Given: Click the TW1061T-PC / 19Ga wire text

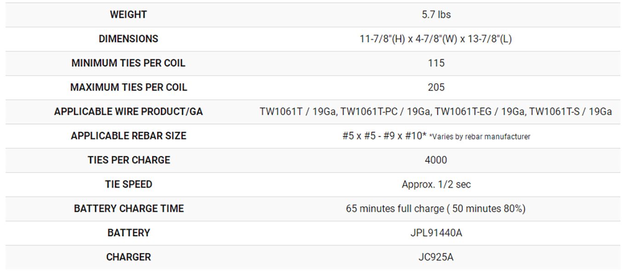Looking at the screenshot, I should click(385, 112).
